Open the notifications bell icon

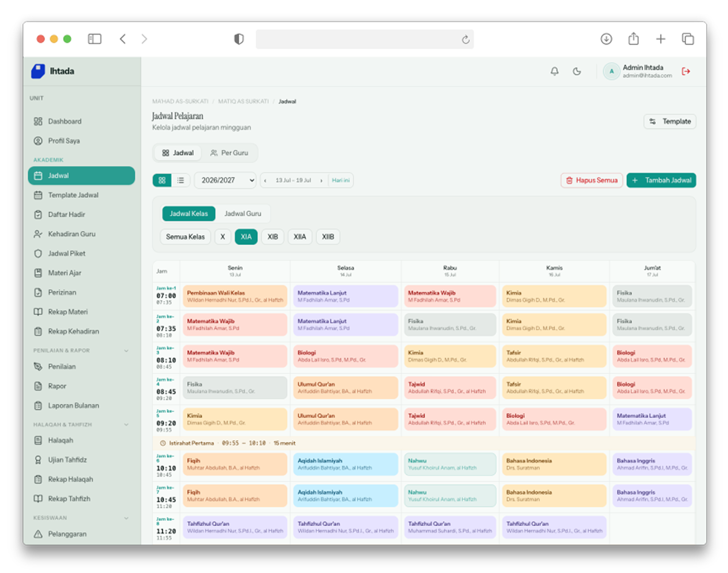(554, 71)
